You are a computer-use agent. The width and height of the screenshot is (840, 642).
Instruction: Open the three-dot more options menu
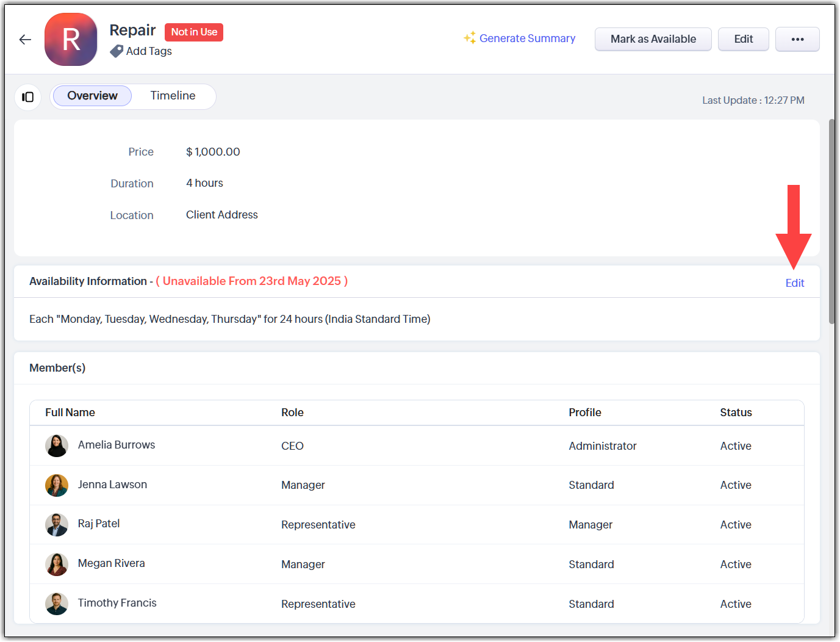point(797,39)
